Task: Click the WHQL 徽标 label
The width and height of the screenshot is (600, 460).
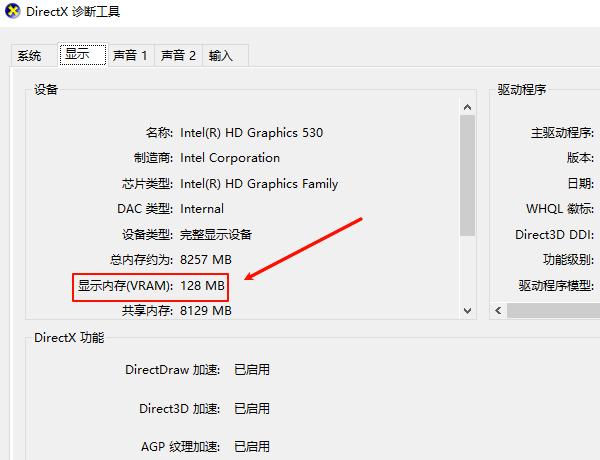Action: pyautogui.click(x=560, y=209)
